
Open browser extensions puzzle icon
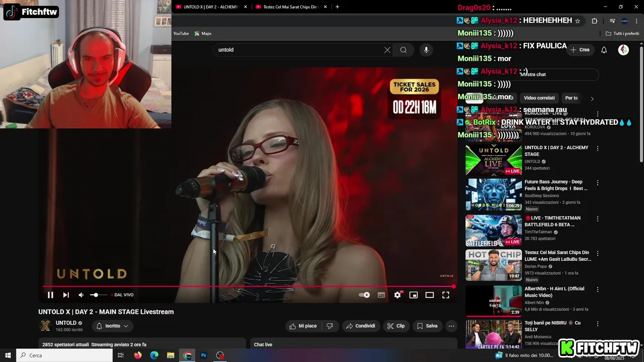coord(595,21)
